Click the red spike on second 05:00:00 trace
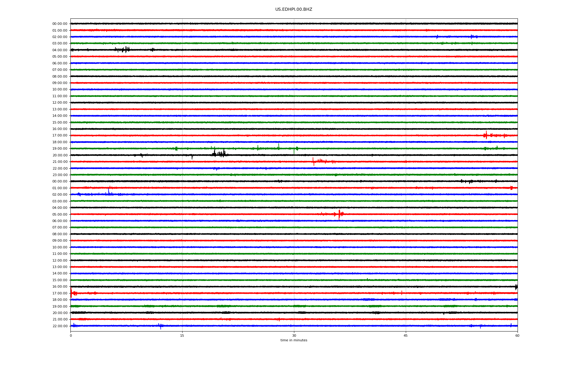This screenshot has height=368, width=588. point(339,214)
